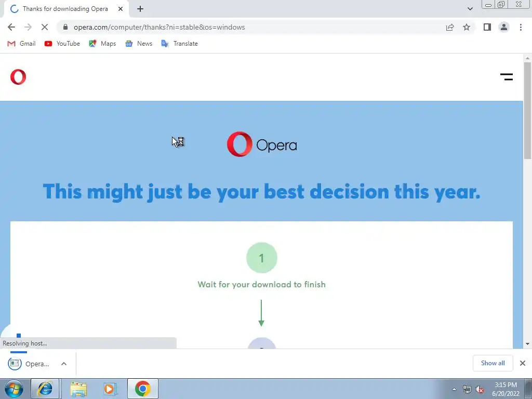Open a new tab
532x399 pixels.
click(x=140, y=9)
